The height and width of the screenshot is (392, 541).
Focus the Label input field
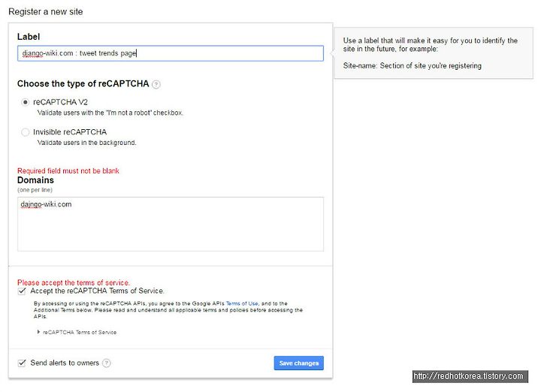[x=171, y=53]
